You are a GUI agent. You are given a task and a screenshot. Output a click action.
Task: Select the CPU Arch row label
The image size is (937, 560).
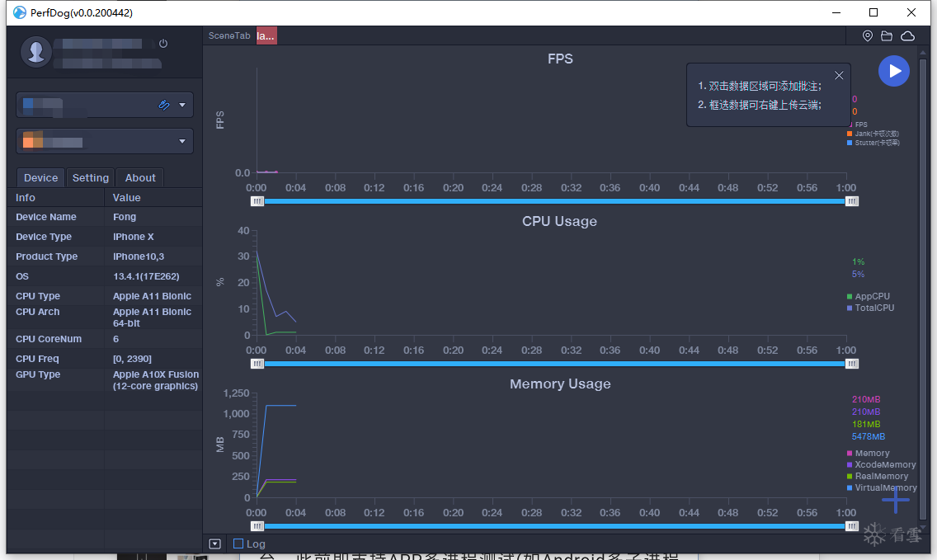(x=38, y=312)
